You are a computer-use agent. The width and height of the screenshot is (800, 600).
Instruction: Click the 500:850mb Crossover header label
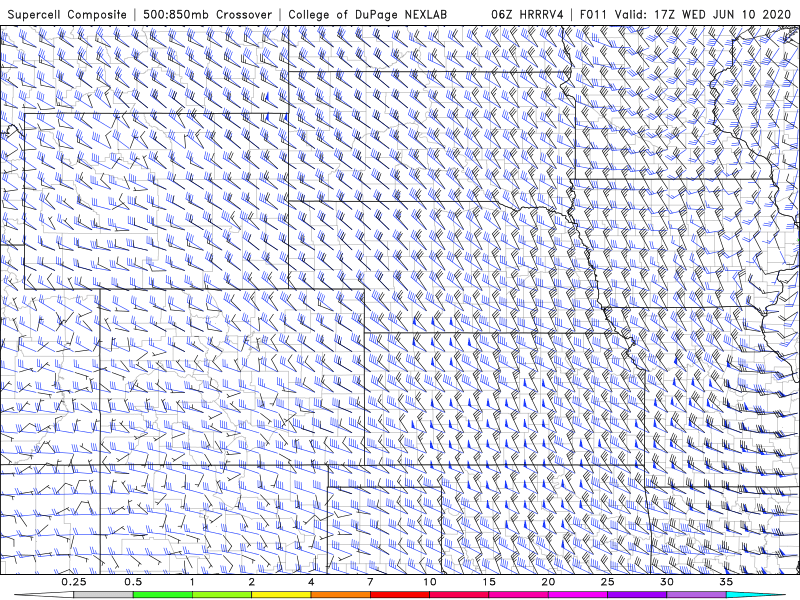click(208, 15)
